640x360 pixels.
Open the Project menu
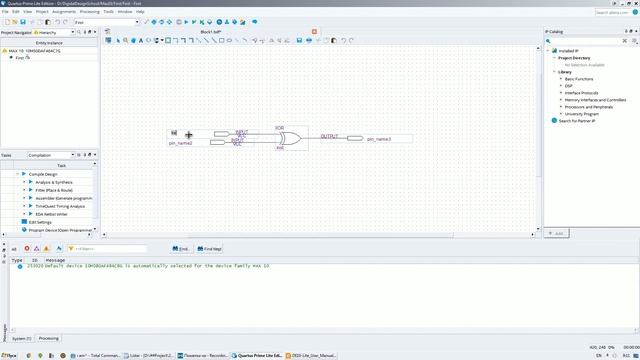[42, 12]
